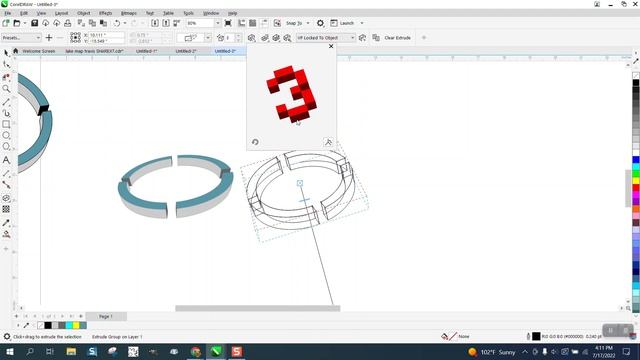The height and width of the screenshot is (360, 640).
Task: Click the Extrusion lighting icon in property bar
Action: (287, 38)
